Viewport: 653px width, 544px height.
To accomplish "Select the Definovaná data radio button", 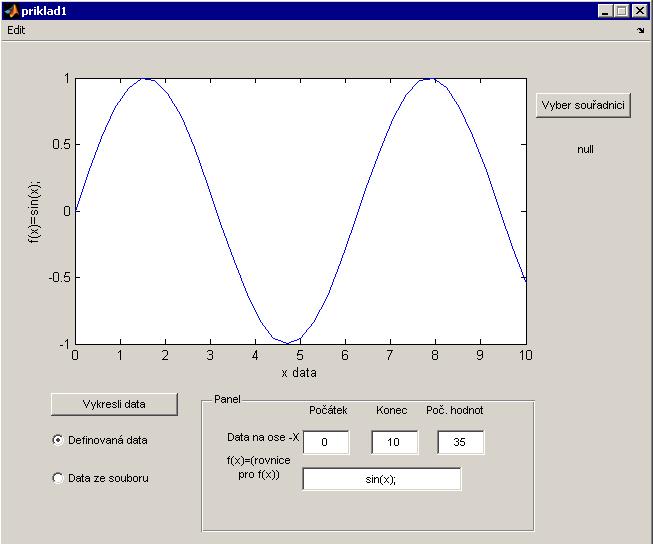I will coord(58,440).
